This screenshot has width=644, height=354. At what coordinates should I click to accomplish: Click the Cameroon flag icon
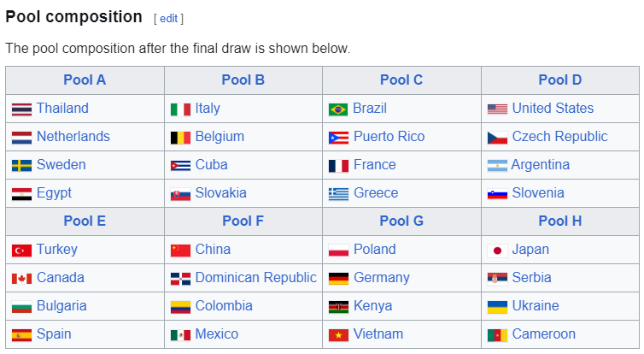(497, 335)
